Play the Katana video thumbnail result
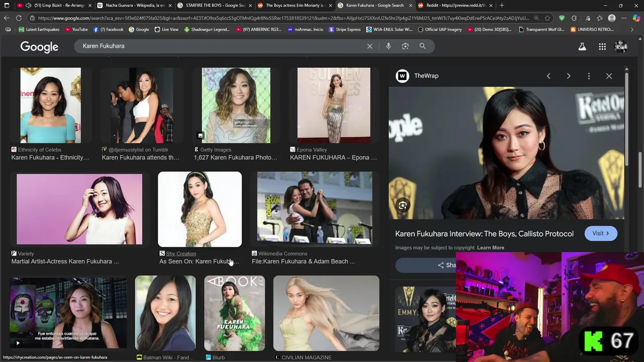The image size is (644, 362). point(68,313)
